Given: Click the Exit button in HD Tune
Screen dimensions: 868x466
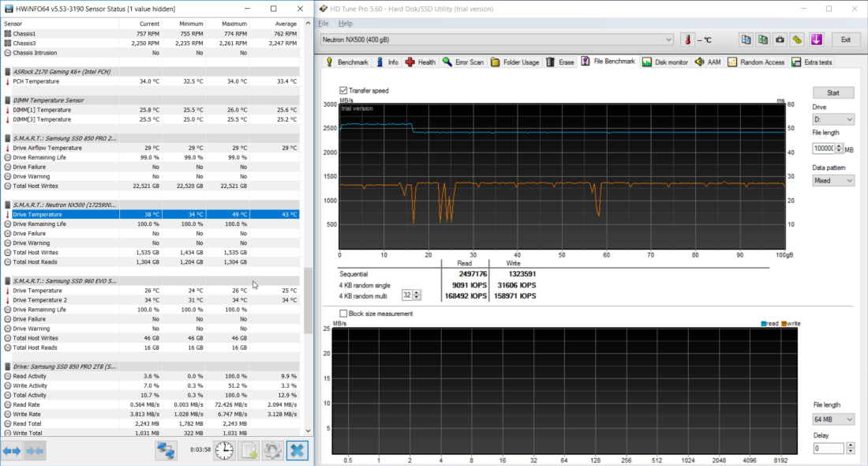Looking at the screenshot, I should click(x=846, y=39).
